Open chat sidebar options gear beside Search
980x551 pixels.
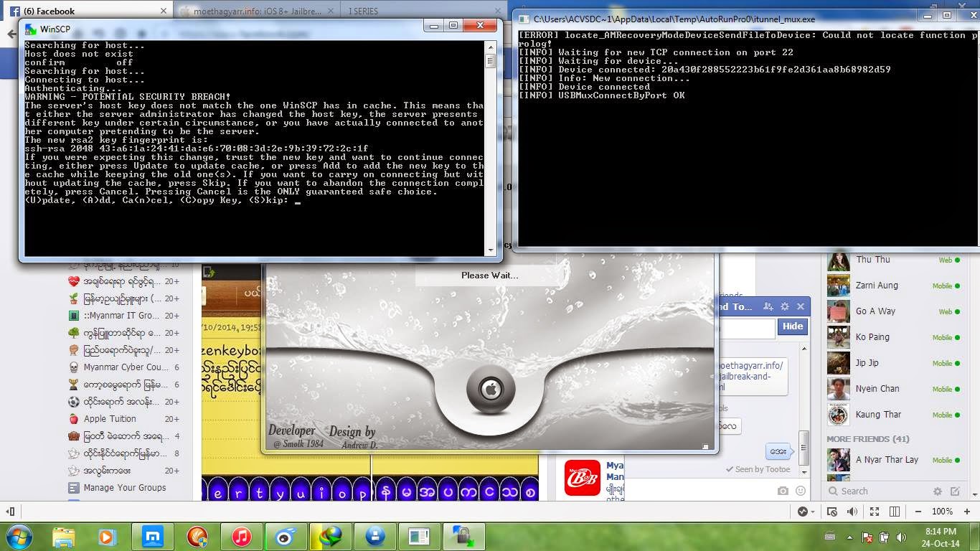click(938, 491)
